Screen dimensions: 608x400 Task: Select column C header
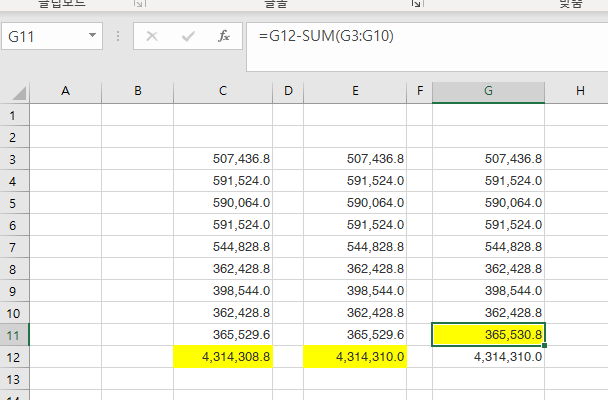click(x=223, y=91)
